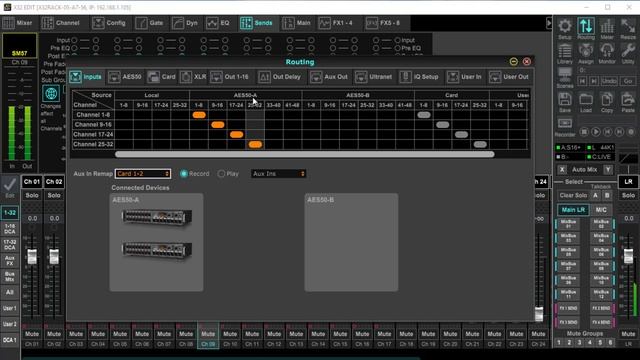Click the Resize icon
The image size is (640, 360).
pos(628,29)
